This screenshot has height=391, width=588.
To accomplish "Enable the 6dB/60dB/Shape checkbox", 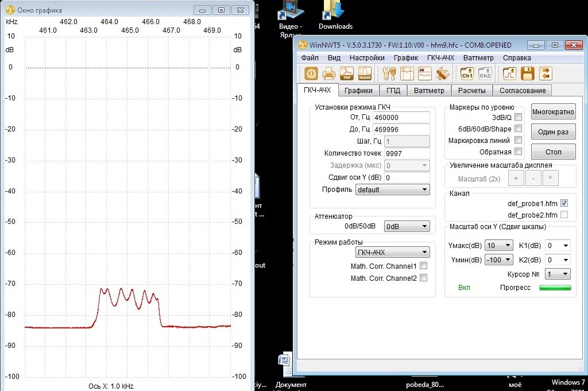I will pyautogui.click(x=519, y=129).
